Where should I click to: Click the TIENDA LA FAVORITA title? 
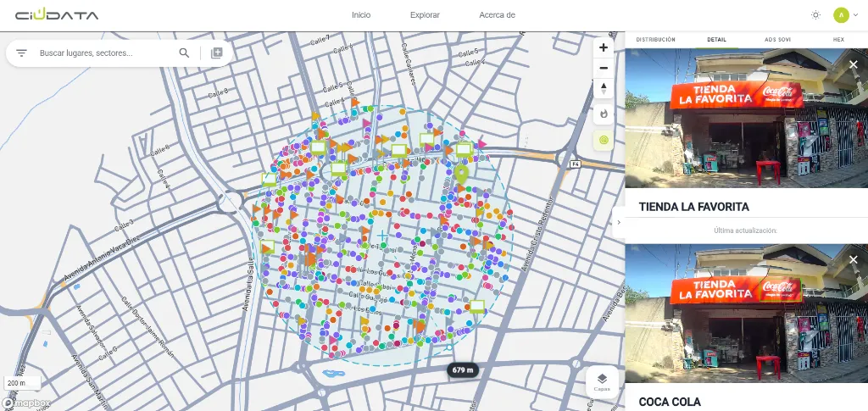pos(693,207)
